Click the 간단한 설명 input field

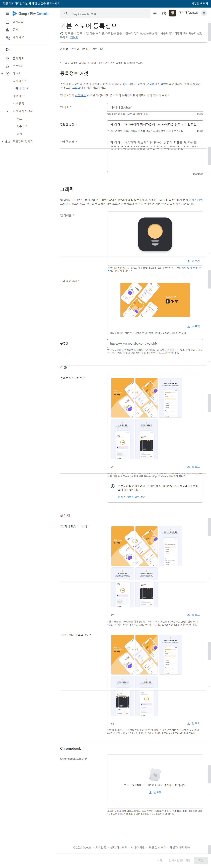[155, 125]
